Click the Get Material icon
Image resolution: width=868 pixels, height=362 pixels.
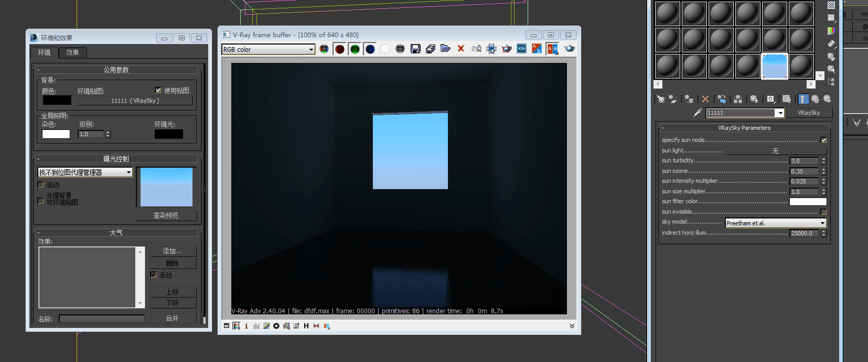coord(661,99)
